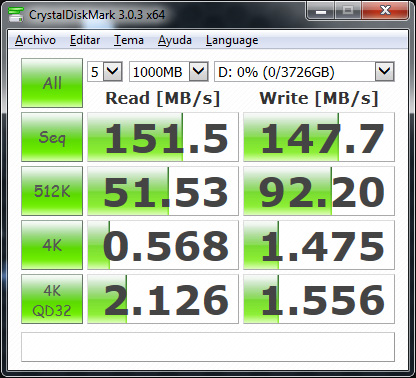Click the Seq write result 147.7
Screen dimensions: 416x378
pyautogui.click(x=319, y=137)
